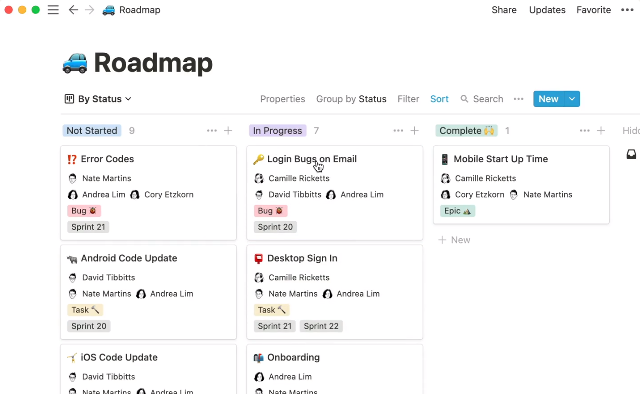This screenshot has width=640, height=394.
Task: Click Favorite in the top bar
Action: (x=593, y=10)
